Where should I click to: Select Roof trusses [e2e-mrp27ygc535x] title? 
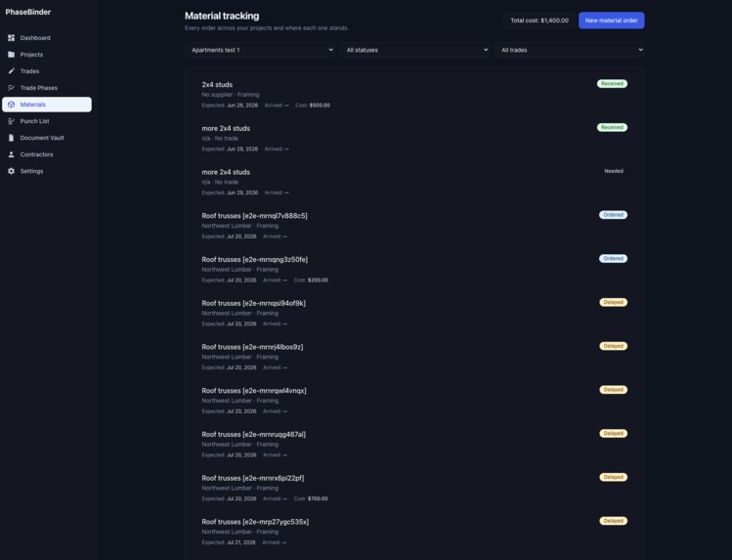click(255, 522)
